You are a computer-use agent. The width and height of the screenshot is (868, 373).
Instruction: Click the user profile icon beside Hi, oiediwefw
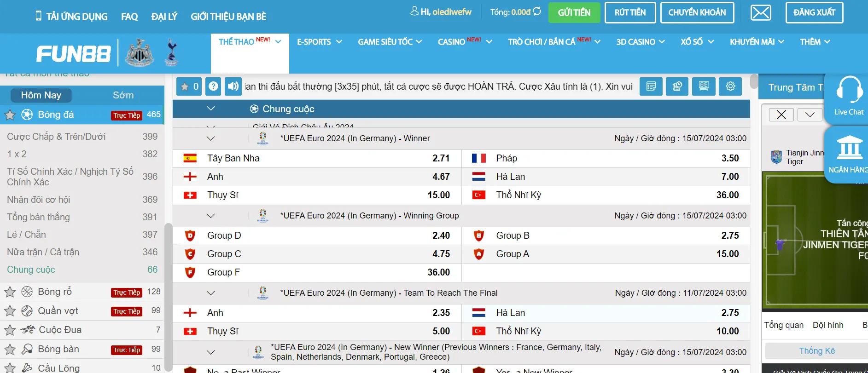coord(414,11)
